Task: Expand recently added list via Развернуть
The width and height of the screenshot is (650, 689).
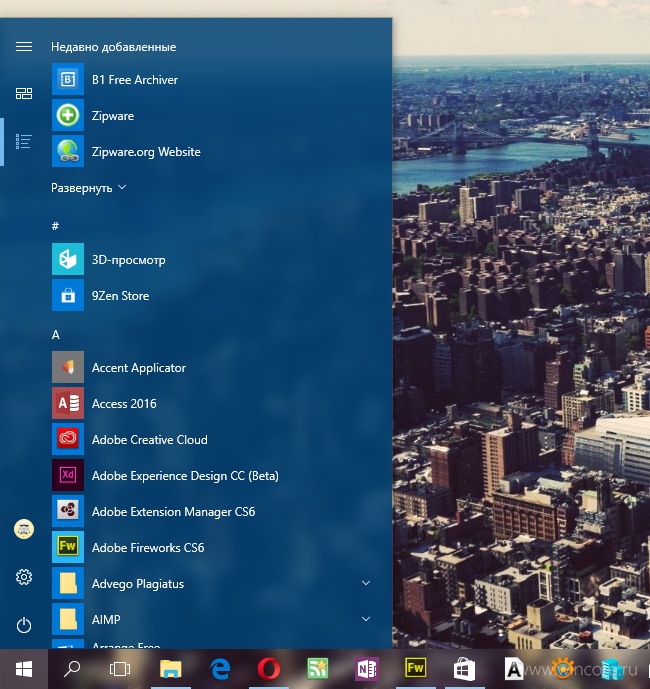Action: point(89,188)
